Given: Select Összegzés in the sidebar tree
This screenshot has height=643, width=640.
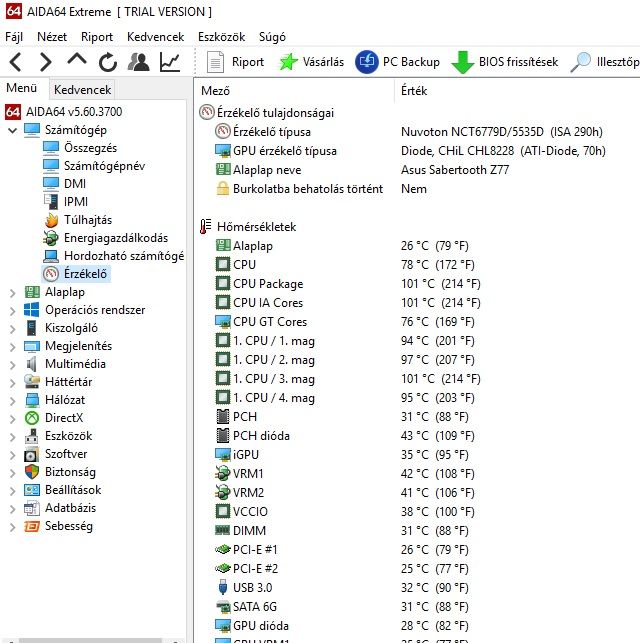Looking at the screenshot, I should point(90,148).
